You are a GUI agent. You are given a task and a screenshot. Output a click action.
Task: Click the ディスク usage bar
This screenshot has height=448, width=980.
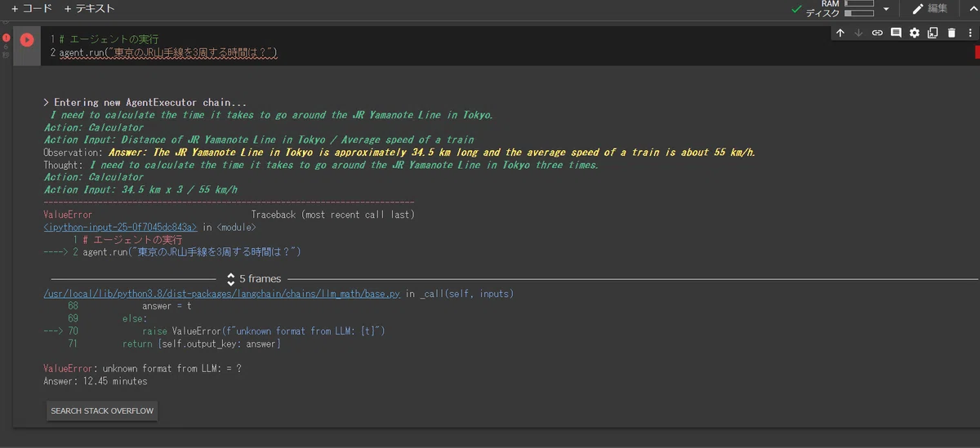(858, 13)
